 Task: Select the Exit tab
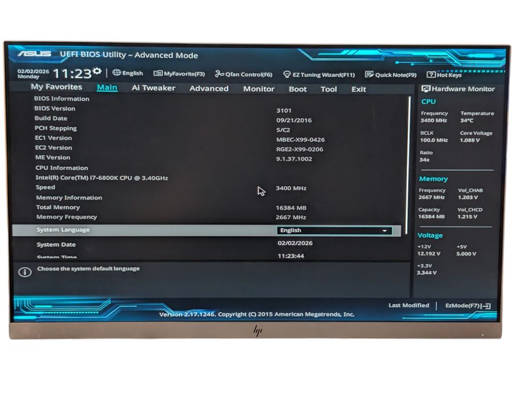pos(359,90)
